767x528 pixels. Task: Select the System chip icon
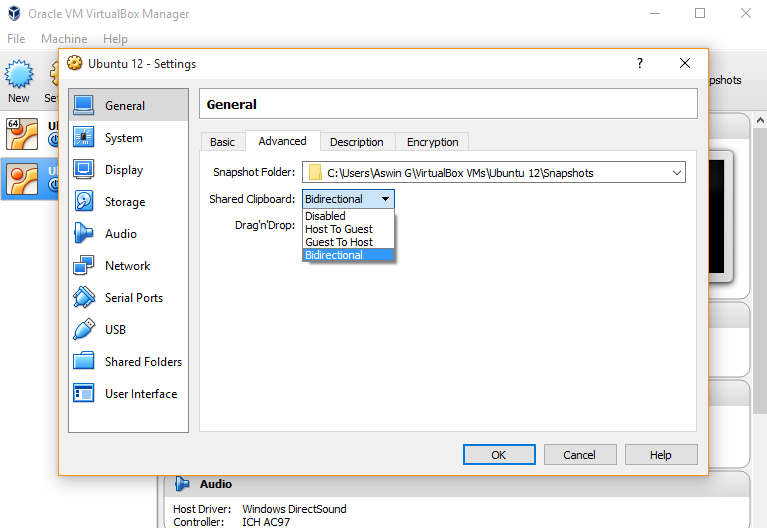click(84, 137)
